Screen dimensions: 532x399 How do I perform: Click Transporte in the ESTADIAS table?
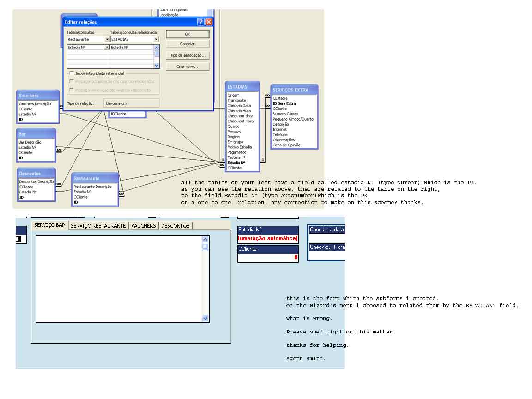click(237, 100)
